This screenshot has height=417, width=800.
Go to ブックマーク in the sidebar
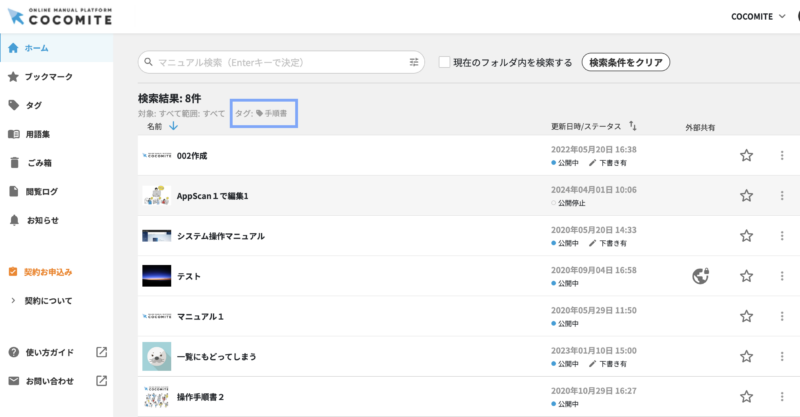click(x=47, y=76)
